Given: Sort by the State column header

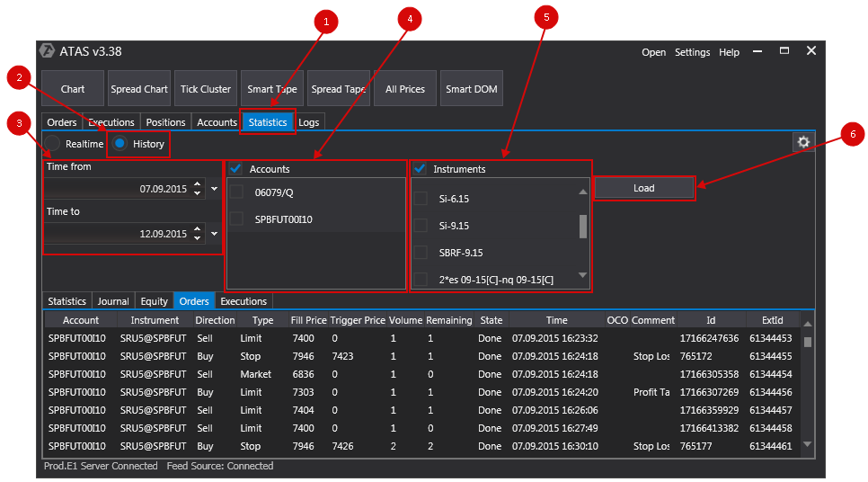Looking at the screenshot, I should (x=491, y=320).
